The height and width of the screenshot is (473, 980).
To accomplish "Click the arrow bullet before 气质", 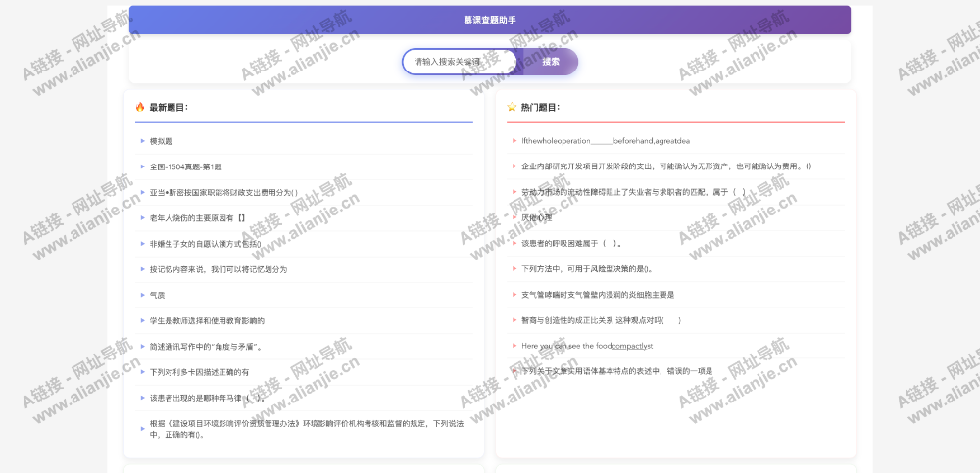I will [142, 295].
